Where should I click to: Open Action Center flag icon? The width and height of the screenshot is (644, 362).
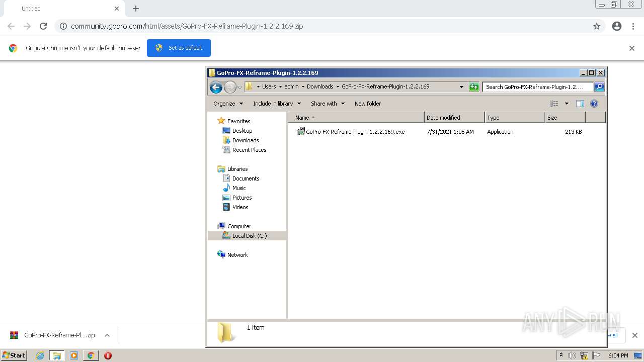[x=596, y=355]
